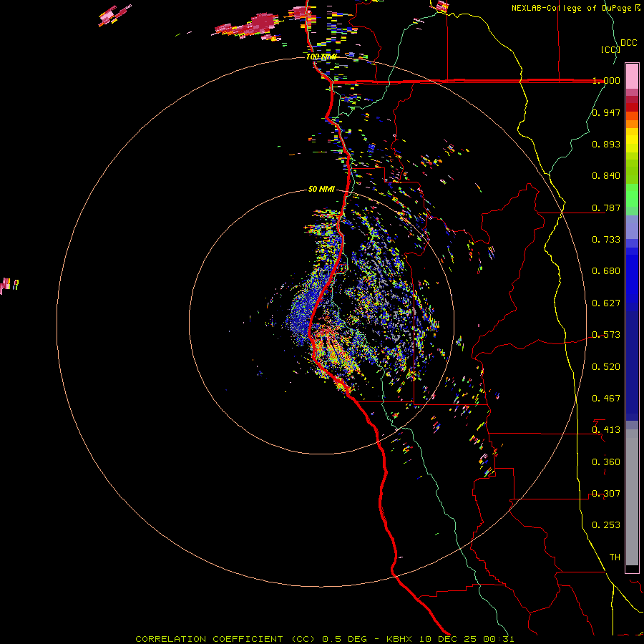The image size is (644, 644).
Task: Click the CORRELATION COEFFICIENT caption text
Action: point(225,639)
